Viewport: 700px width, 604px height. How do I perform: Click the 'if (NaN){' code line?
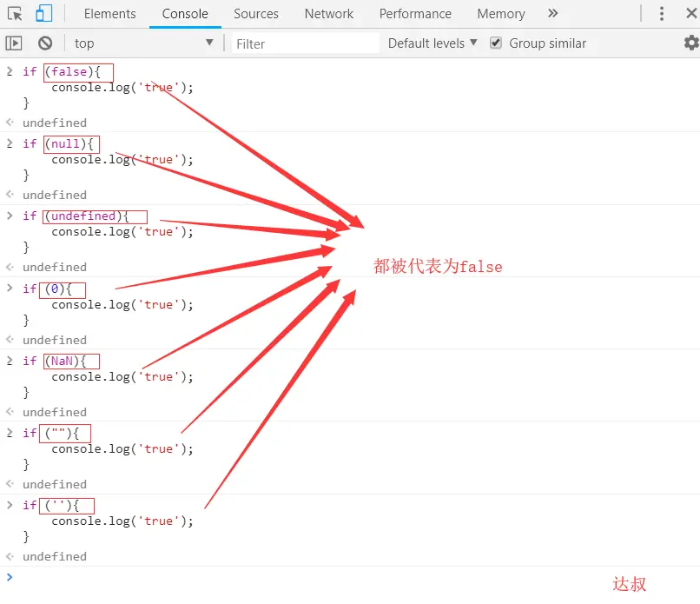click(x=55, y=361)
